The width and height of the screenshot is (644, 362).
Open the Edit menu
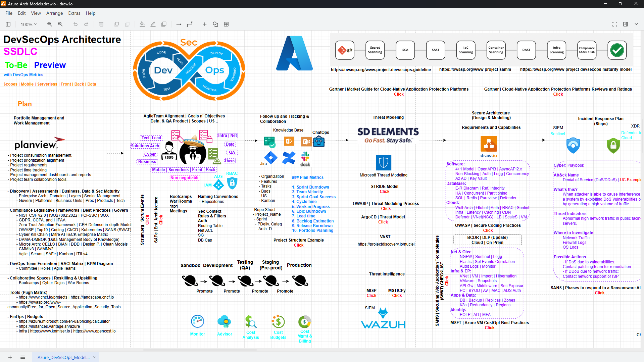[22, 13]
